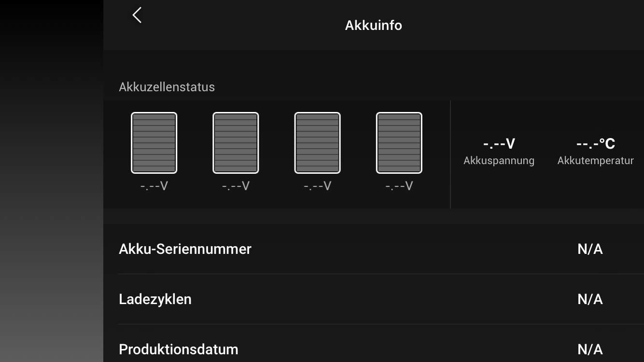Click the N/A value beside Ladezyklen
This screenshot has width=644, height=362.
coord(590,299)
